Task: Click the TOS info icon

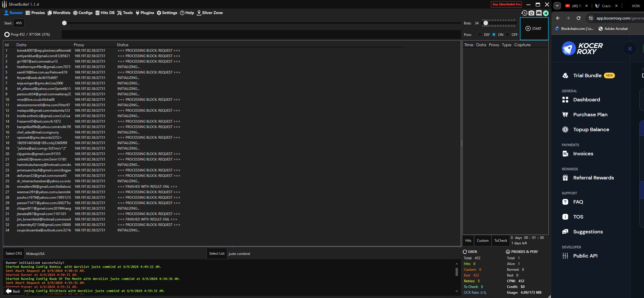Action: coord(565,217)
